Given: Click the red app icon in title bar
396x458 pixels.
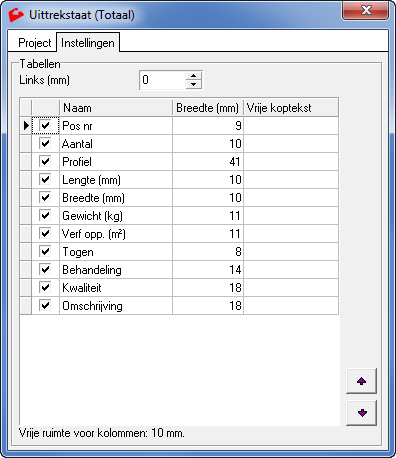Looking at the screenshot, I should click(16, 15).
